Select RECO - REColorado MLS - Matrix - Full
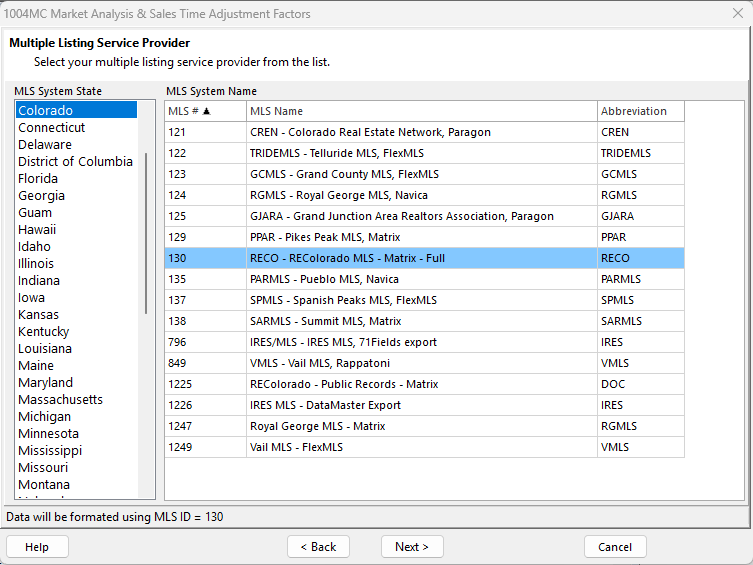The image size is (753, 565). (425, 258)
